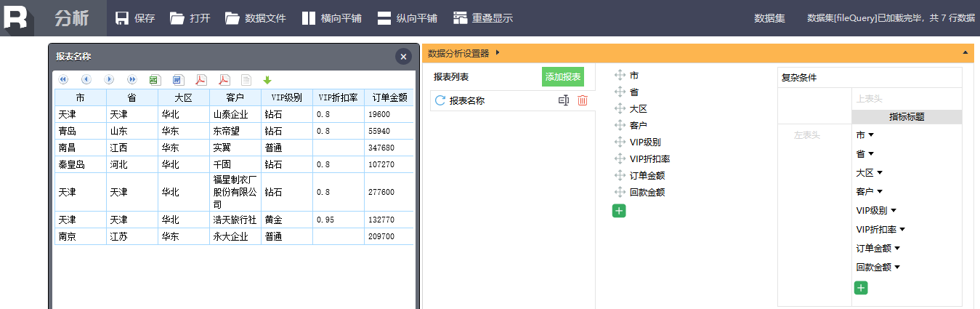Add a field with plus below 回款金额 field list

point(619,211)
